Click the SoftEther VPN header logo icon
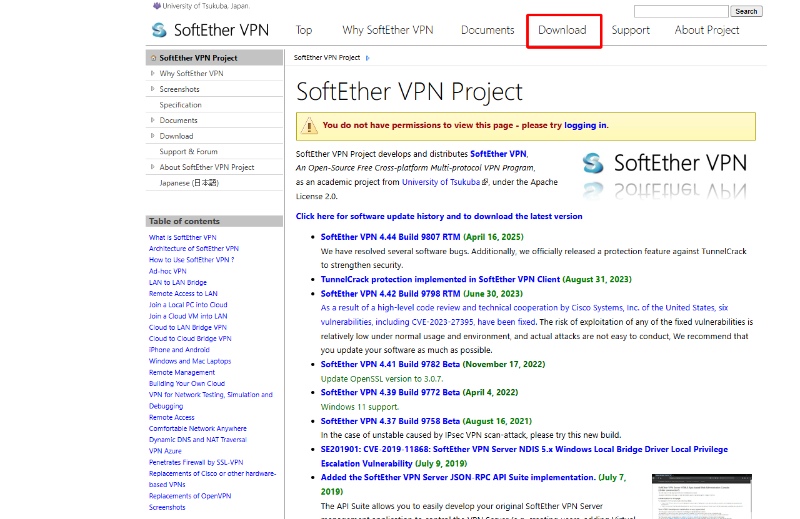The width and height of the screenshot is (800, 519). click(x=159, y=30)
